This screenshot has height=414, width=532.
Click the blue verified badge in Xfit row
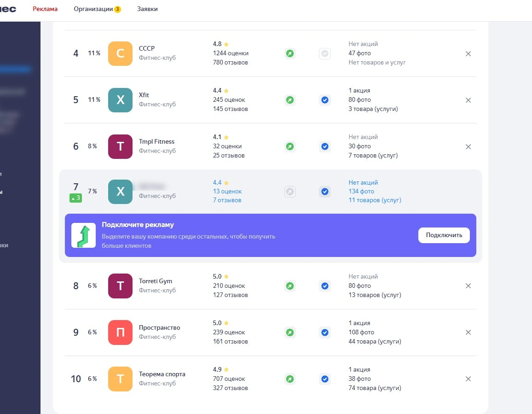pos(325,100)
